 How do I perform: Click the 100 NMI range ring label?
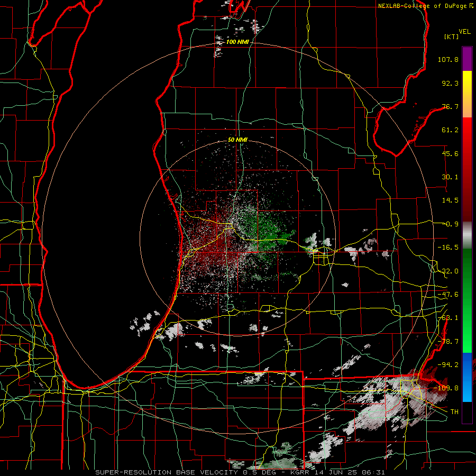[237, 42]
